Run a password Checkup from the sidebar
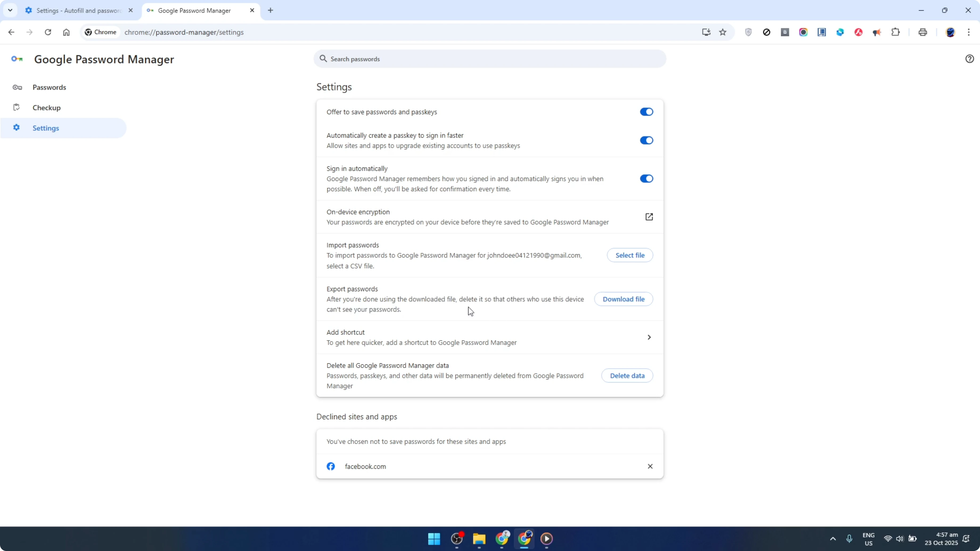This screenshot has width=980, height=551. (x=46, y=108)
